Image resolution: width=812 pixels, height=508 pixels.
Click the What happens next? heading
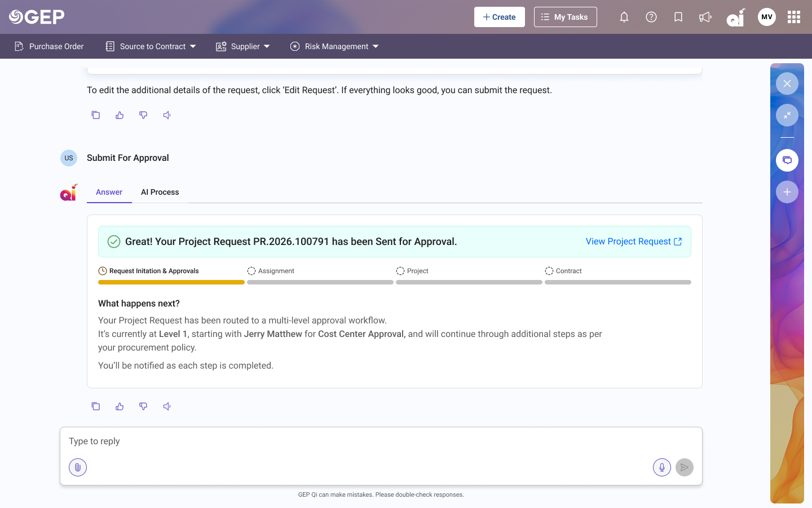coord(139,304)
